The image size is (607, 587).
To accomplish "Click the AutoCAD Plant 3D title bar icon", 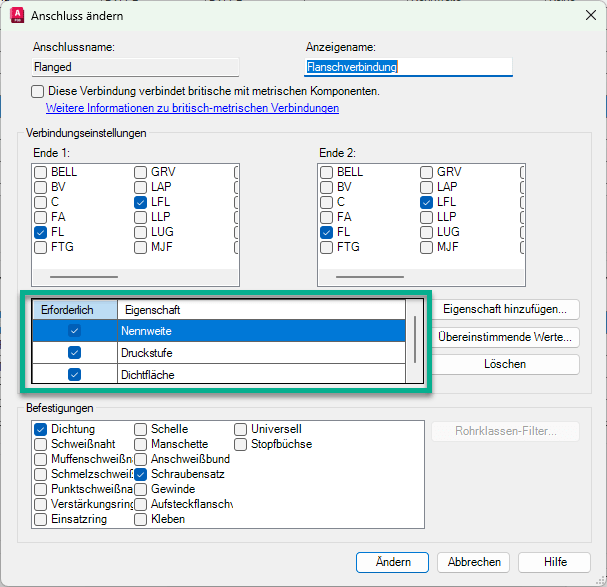I will [17, 15].
